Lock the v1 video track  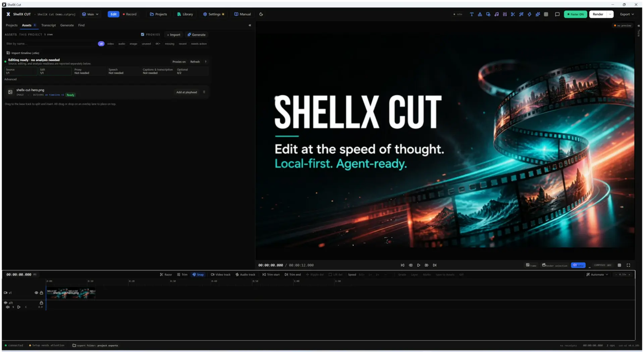point(41,293)
